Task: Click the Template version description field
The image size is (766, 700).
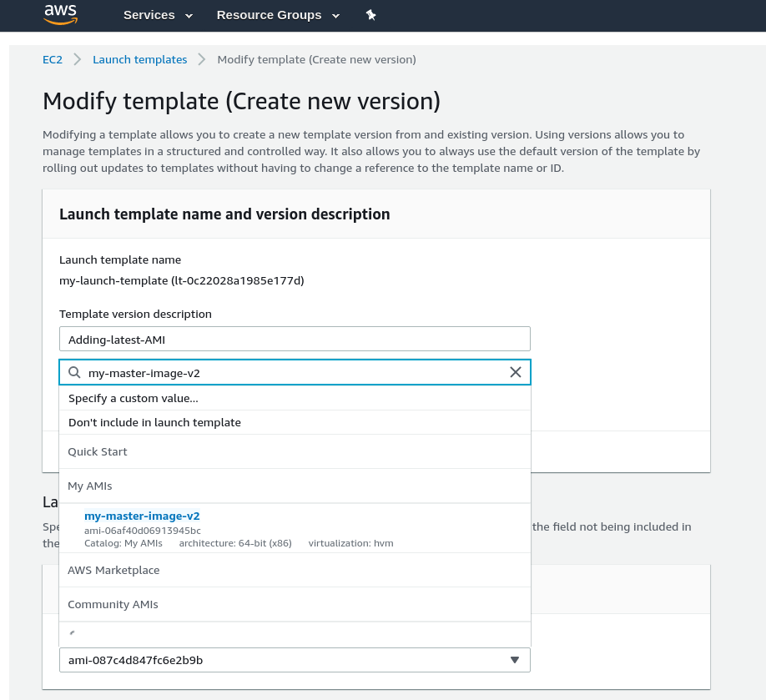Action: click(295, 339)
